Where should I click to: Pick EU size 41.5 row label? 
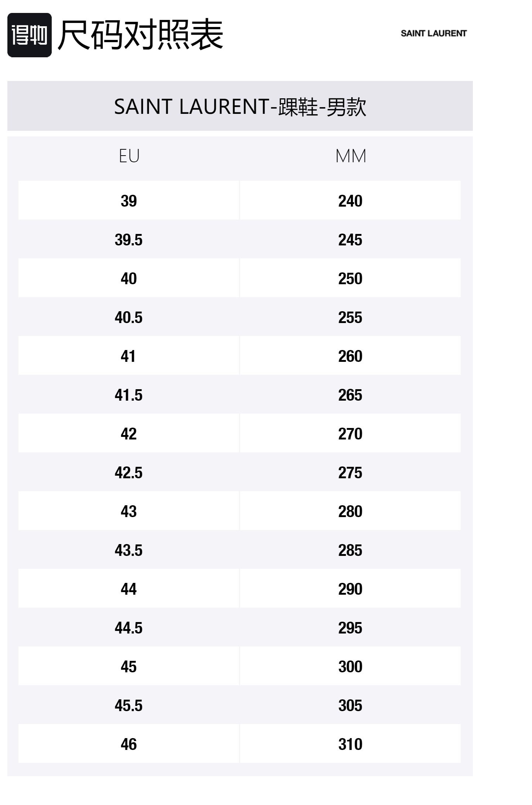point(129,395)
